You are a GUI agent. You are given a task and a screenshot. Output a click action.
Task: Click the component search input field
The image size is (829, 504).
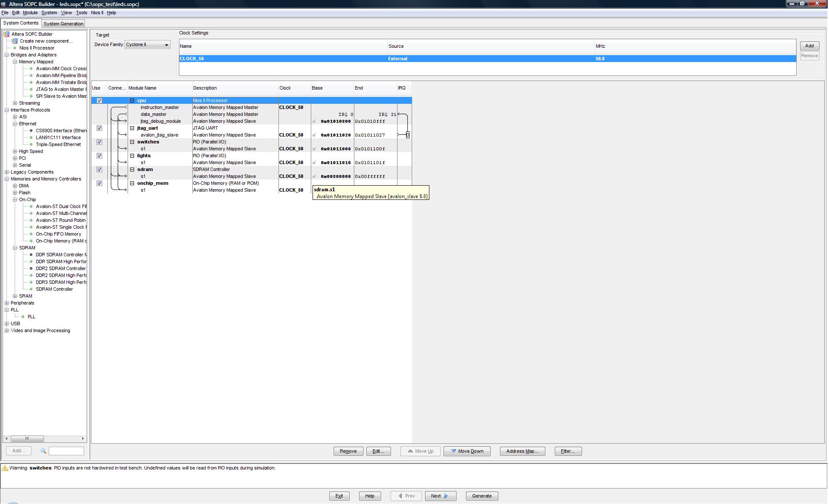[x=66, y=451]
